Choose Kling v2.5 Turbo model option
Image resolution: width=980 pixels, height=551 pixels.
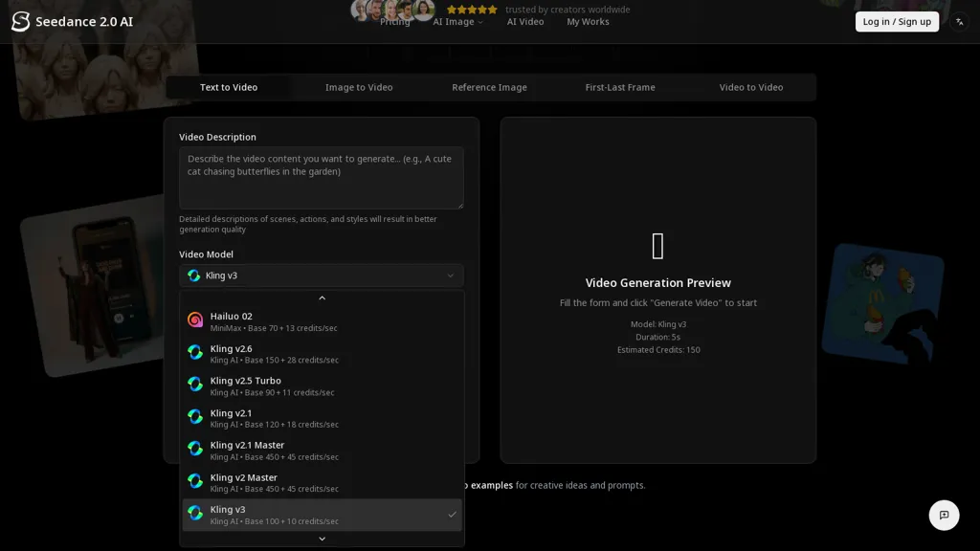tap(322, 386)
